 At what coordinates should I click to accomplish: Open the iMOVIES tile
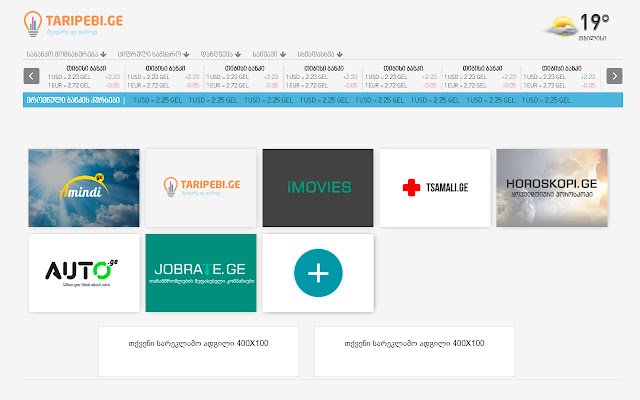pyautogui.click(x=318, y=188)
